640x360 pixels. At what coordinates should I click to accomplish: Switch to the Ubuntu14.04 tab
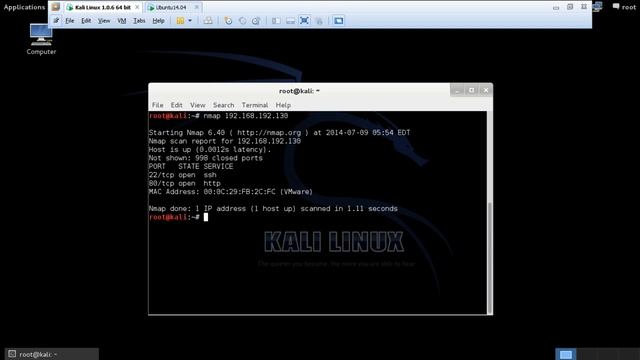(x=171, y=7)
